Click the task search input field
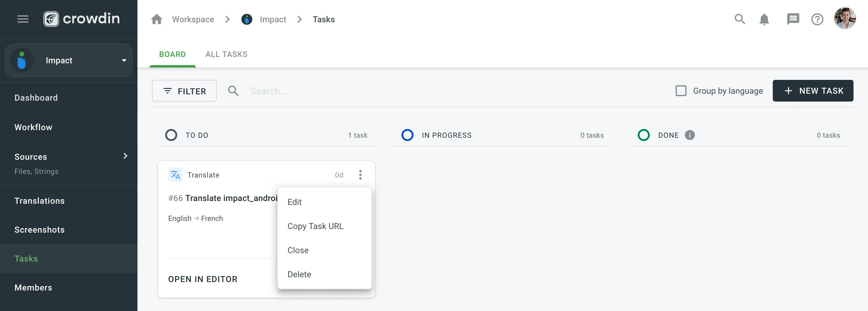 pos(337,91)
